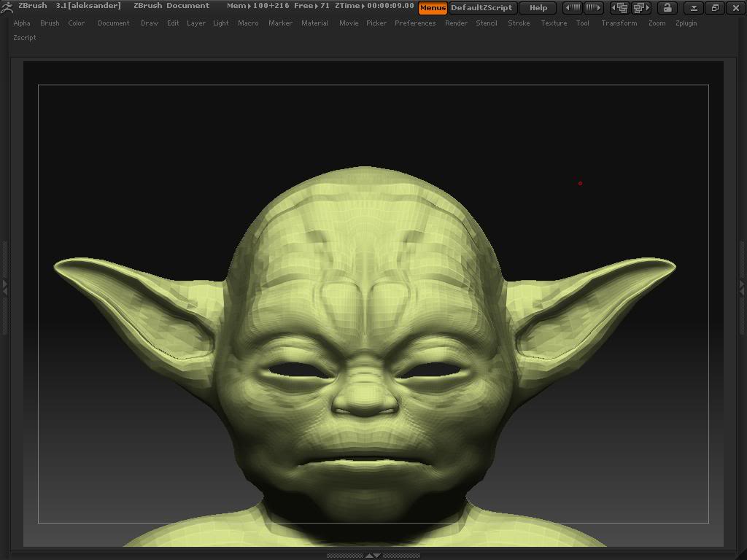Open the Alpha menu
The width and height of the screenshot is (747, 560).
(22, 23)
